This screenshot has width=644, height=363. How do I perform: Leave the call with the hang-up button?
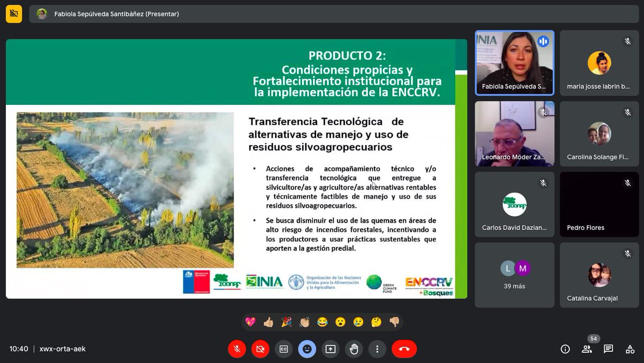[404, 349]
